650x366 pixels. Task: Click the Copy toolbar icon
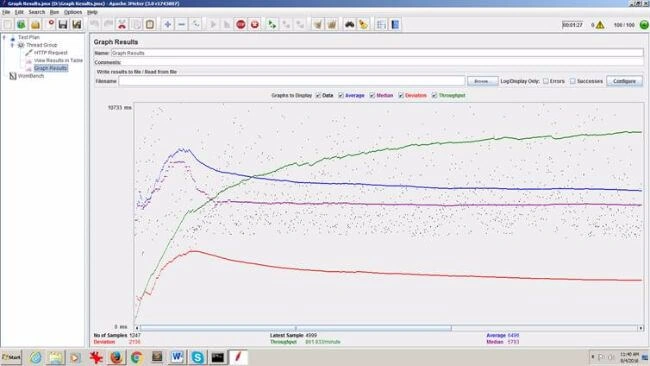(x=136, y=24)
